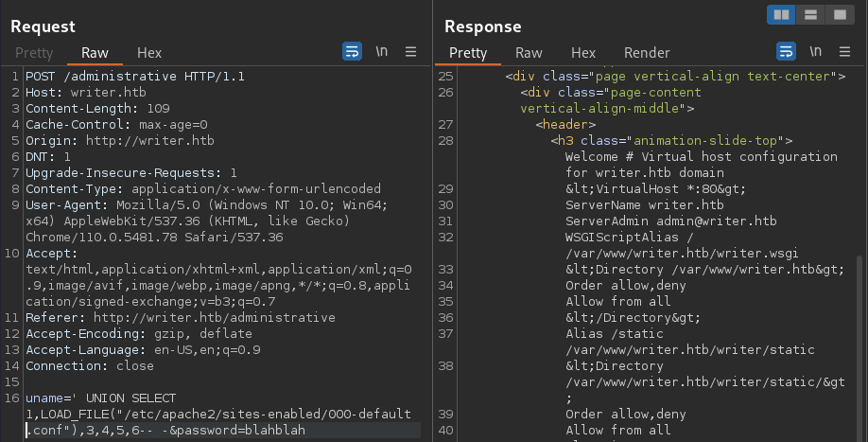This screenshot has height=442, width=868.
Task: Select combined tabbed layout icon
Action: coord(840,15)
